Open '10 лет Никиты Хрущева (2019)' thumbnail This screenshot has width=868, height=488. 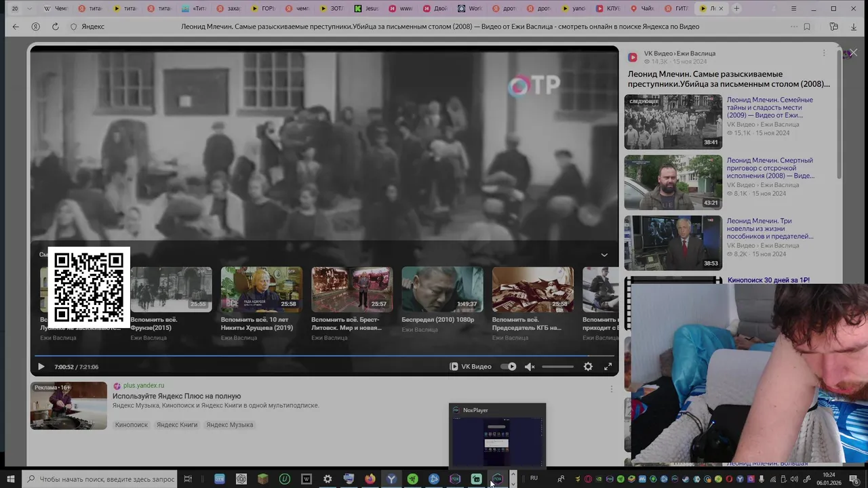(x=262, y=289)
